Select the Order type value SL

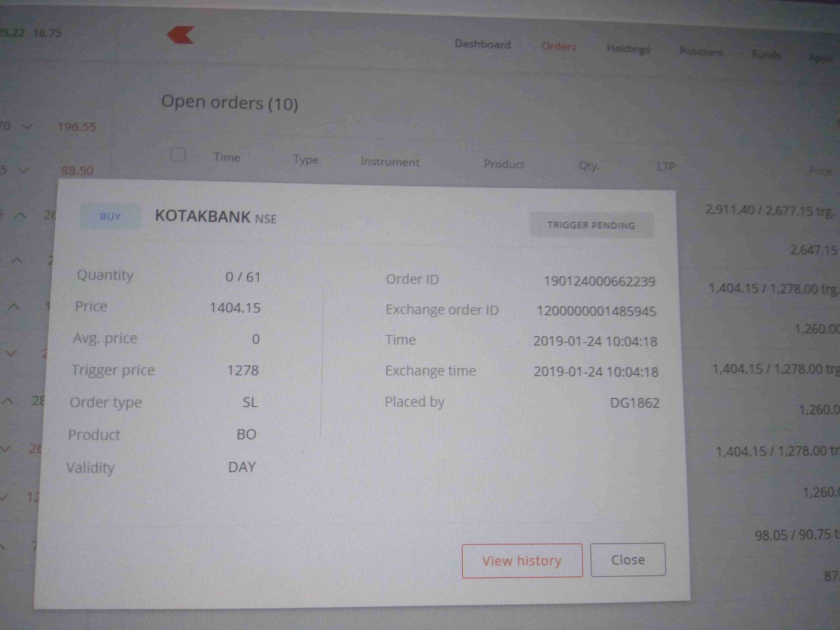pos(250,402)
